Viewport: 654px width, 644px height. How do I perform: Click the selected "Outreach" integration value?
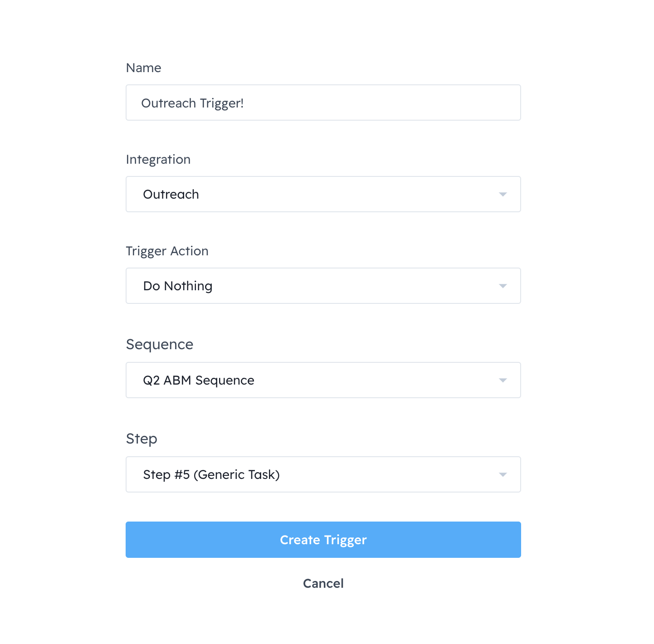click(171, 195)
